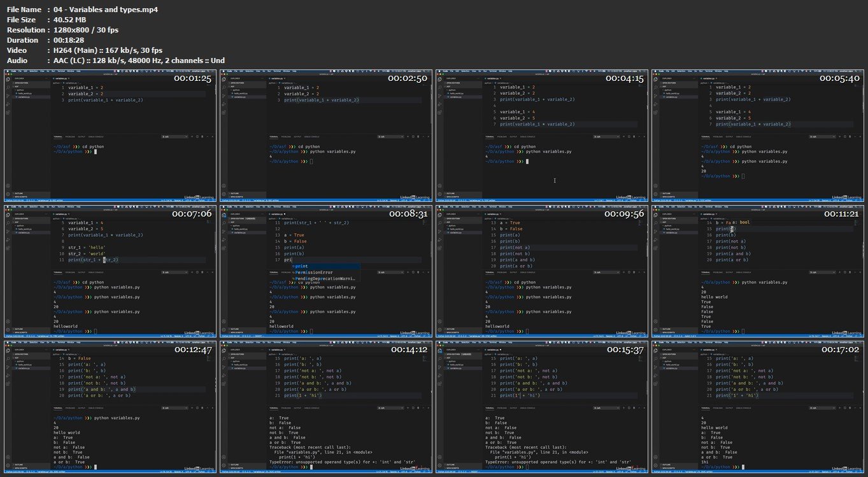Click 'python variables.py' command in 00:02:50 frame
The height and width of the screenshot is (477, 868).
333,152
